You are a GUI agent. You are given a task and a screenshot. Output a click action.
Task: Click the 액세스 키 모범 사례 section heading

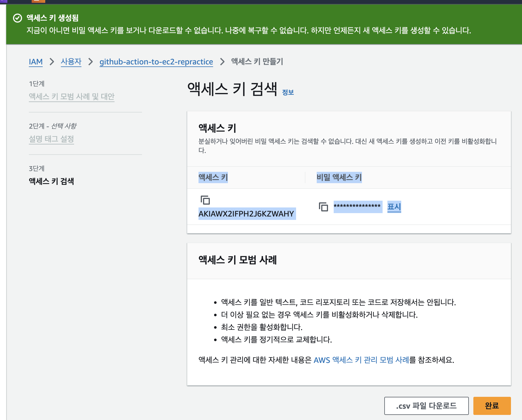click(x=238, y=259)
